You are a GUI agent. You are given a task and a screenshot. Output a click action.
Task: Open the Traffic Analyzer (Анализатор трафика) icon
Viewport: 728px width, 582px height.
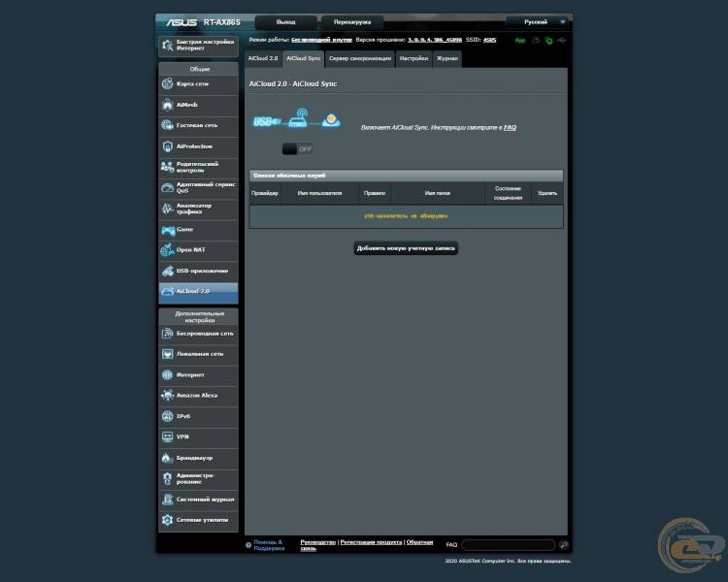tap(167, 209)
